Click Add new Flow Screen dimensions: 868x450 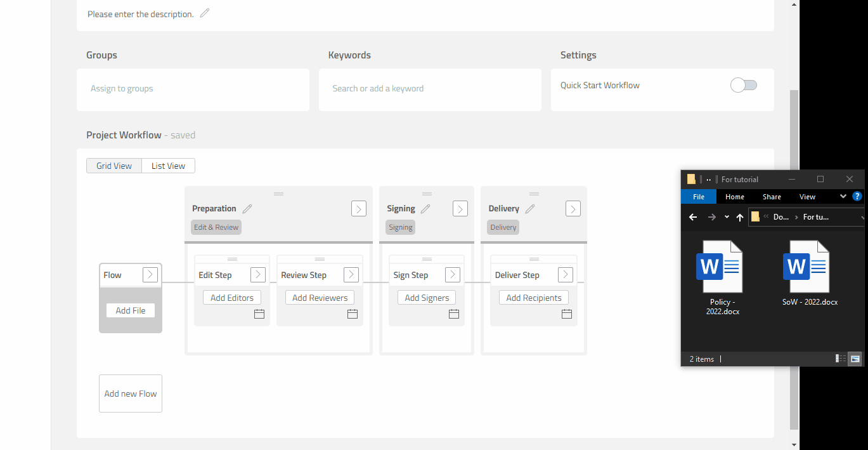click(130, 393)
